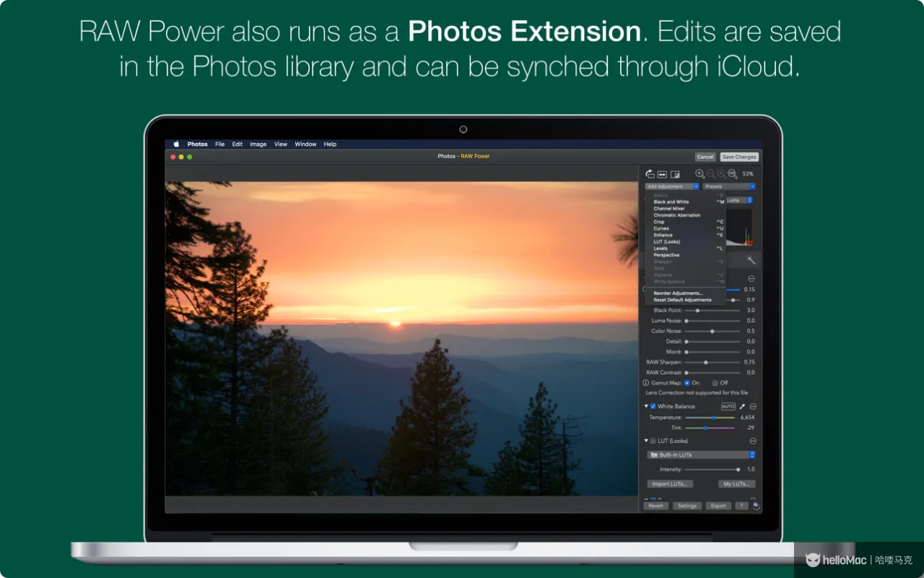Click the zoom in magnifier
Image resolution: width=924 pixels, height=578 pixels.
699,174
